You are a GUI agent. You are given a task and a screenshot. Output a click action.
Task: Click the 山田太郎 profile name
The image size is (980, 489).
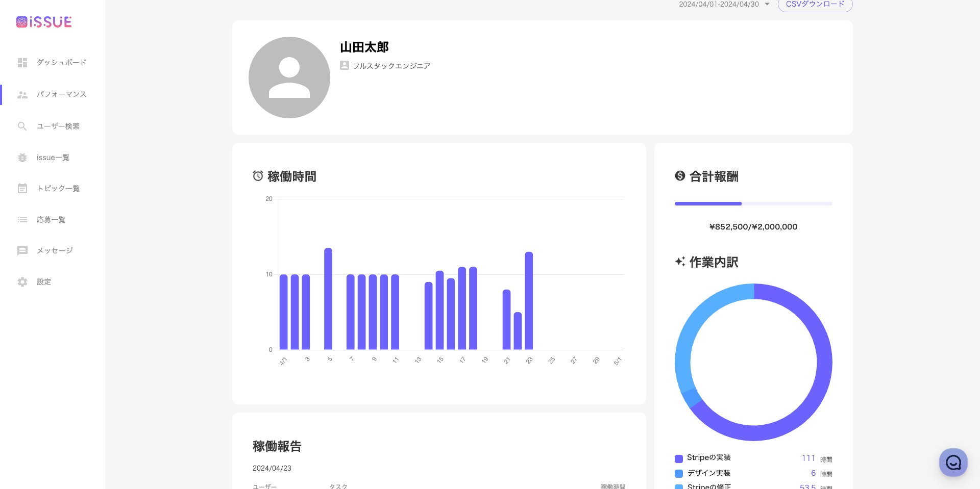[364, 47]
